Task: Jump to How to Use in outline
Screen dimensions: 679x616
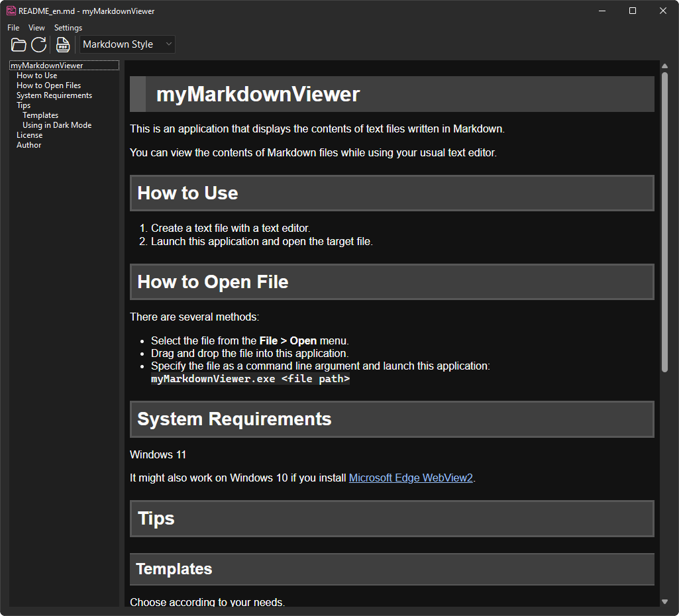Action: click(37, 76)
